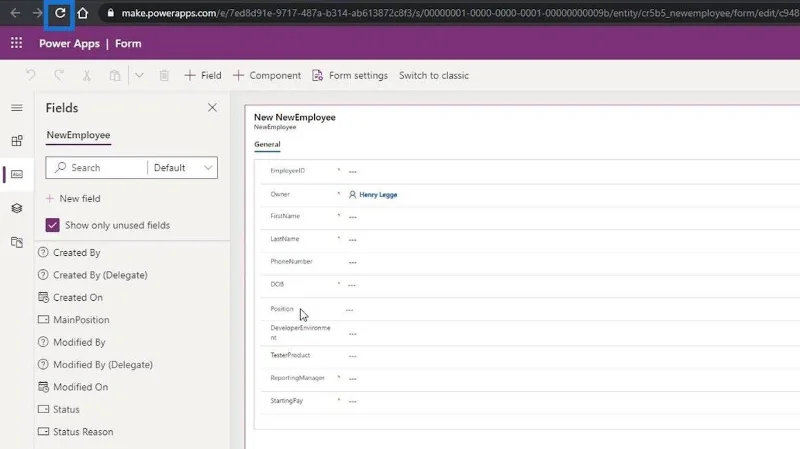This screenshot has width=800, height=449.
Task: Add a Component from the toolbar
Action: click(x=267, y=76)
